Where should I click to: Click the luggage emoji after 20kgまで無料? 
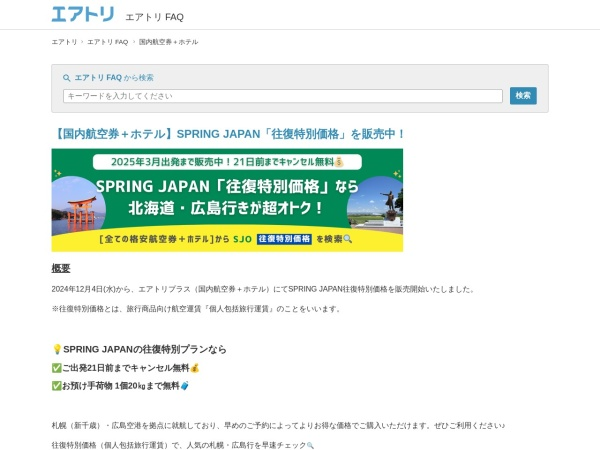(184, 386)
